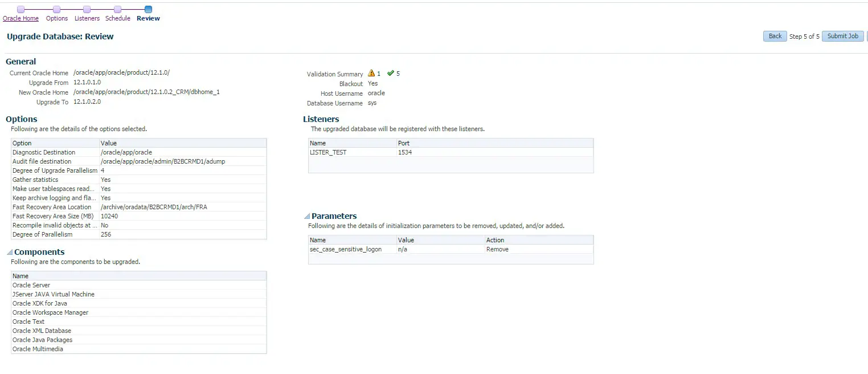Click Degree of Parallelism value 256
Screen dimensions: 868x374
tap(106, 234)
